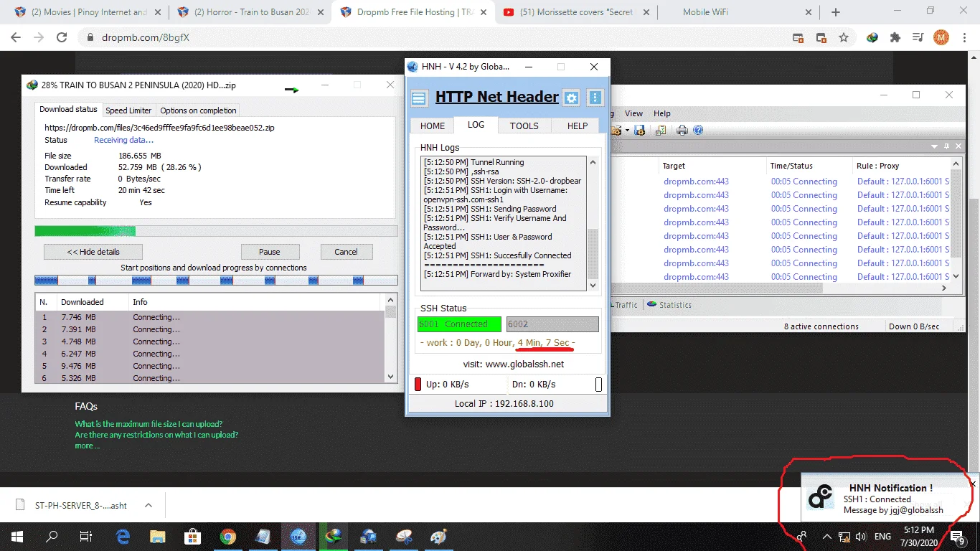Screen dimensions: 980x551
Task: Close the HNH notification popup
Action: tap(973, 484)
